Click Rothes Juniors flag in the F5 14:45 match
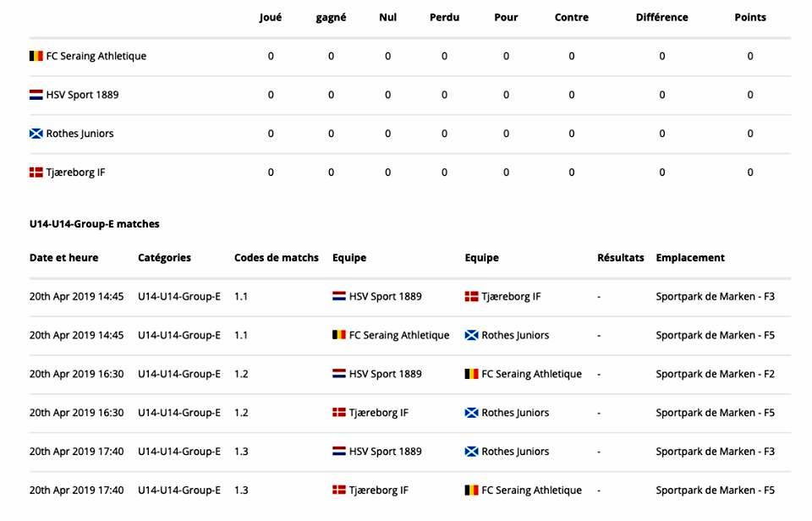Viewport: 812px width, 521px height. 471,336
